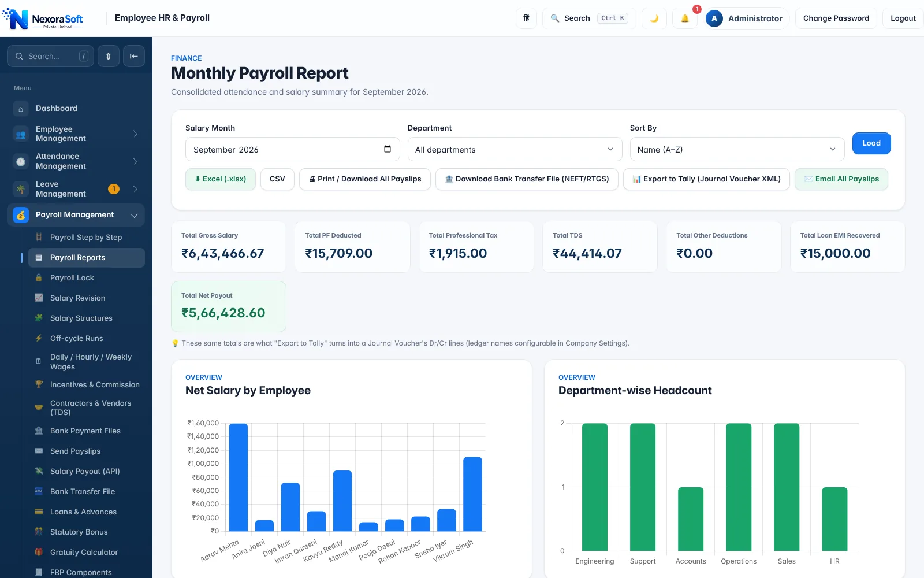Download the Excel (.xlsx) report
Viewport: 924px width, 578px height.
221,179
